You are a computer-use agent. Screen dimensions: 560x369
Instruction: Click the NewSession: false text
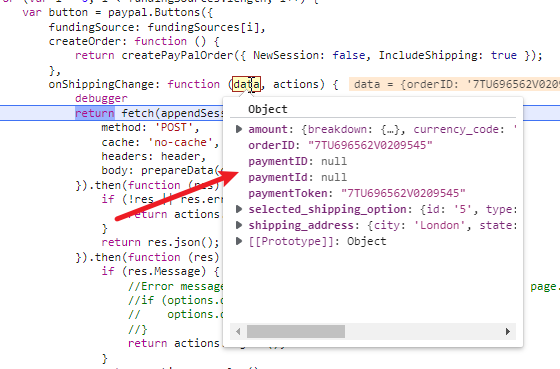[309, 55]
